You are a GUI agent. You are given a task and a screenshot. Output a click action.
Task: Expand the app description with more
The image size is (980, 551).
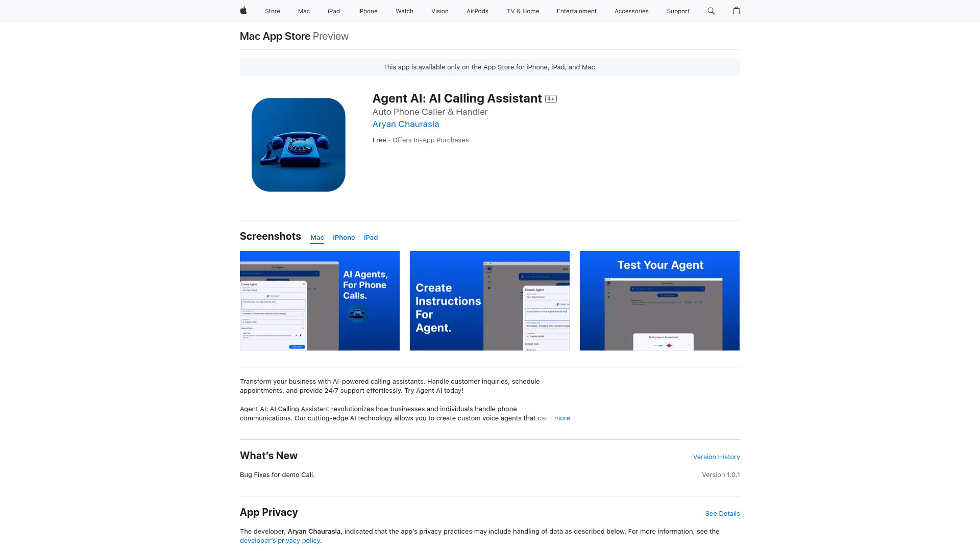562,418
